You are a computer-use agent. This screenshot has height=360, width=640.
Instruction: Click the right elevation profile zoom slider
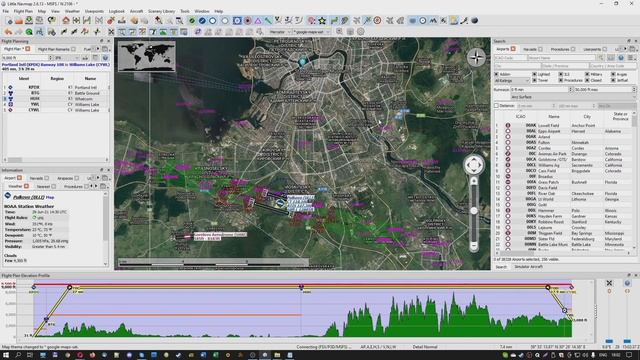627,341
